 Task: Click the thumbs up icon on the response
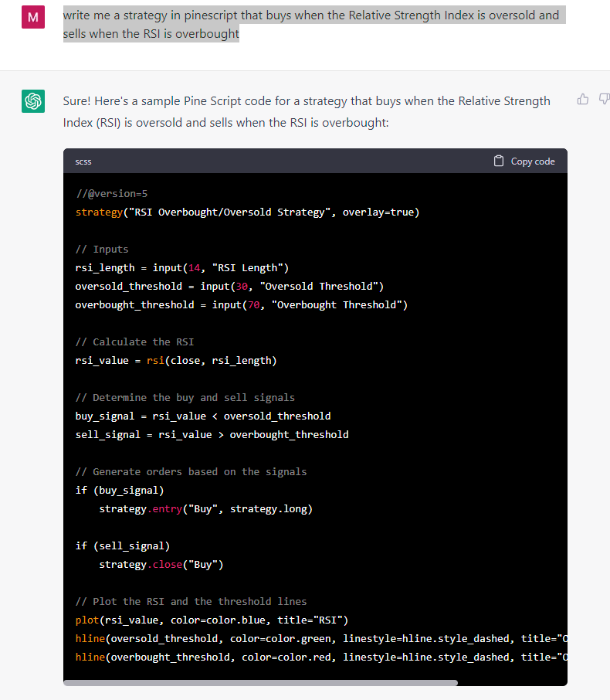[x=583, y=99]
